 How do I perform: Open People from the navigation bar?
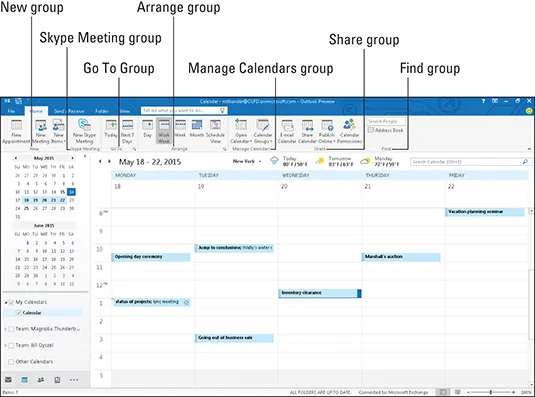41,380
